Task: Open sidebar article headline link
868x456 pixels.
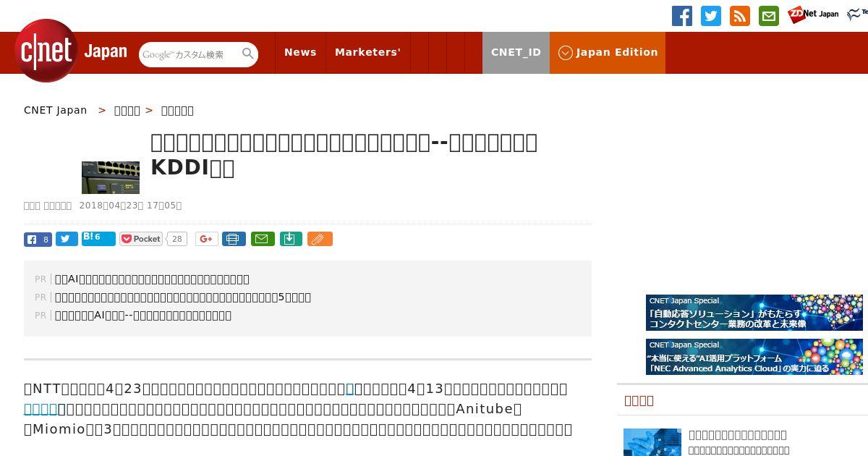Action: [x=738, y=435]
